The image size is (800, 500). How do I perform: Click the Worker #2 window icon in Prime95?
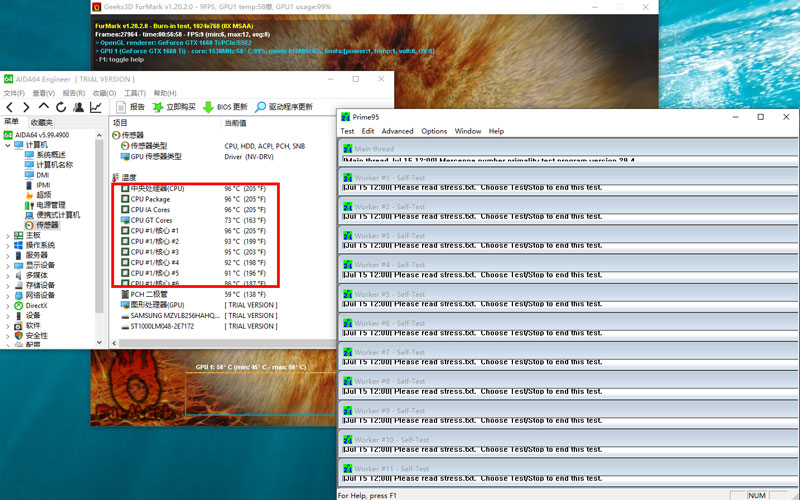coord(348,207)
